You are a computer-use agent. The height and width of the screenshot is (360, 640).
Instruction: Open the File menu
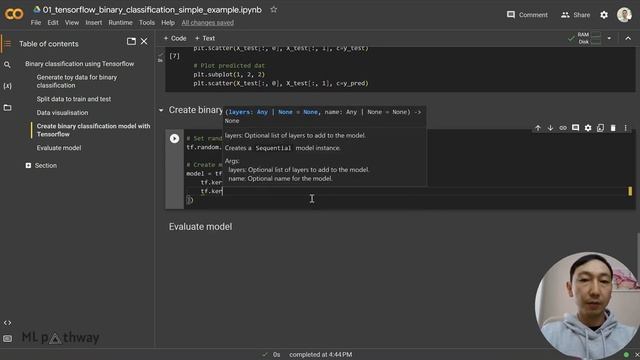(x=36, y=22)
